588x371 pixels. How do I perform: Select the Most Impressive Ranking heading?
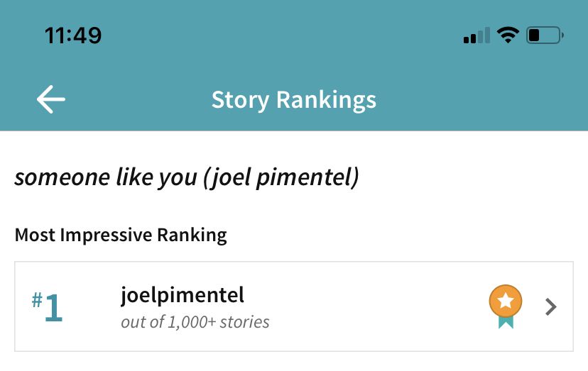pos(121,235)
